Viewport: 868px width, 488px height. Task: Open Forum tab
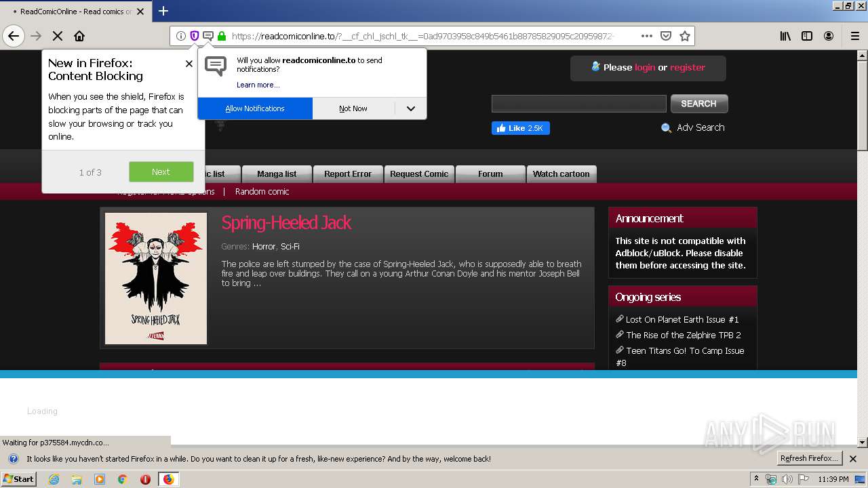tap(490, 174)
